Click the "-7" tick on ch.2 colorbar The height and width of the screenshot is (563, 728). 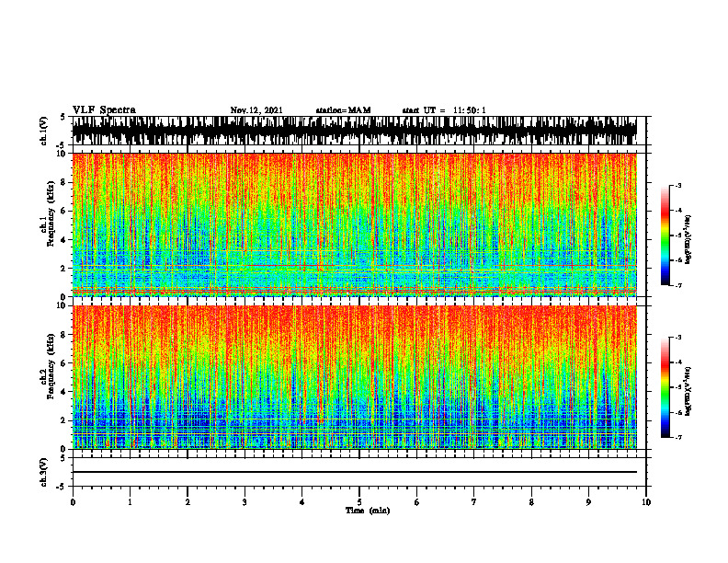point(678,438)
